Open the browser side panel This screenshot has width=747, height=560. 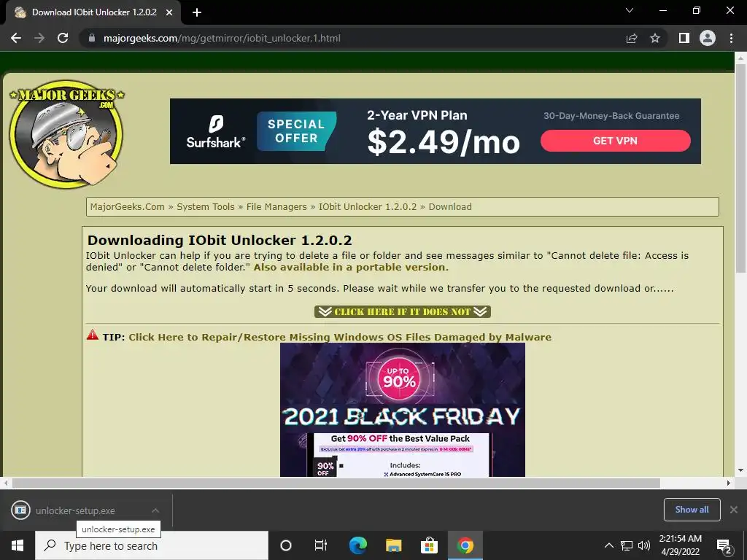click(x=684, y=38)
